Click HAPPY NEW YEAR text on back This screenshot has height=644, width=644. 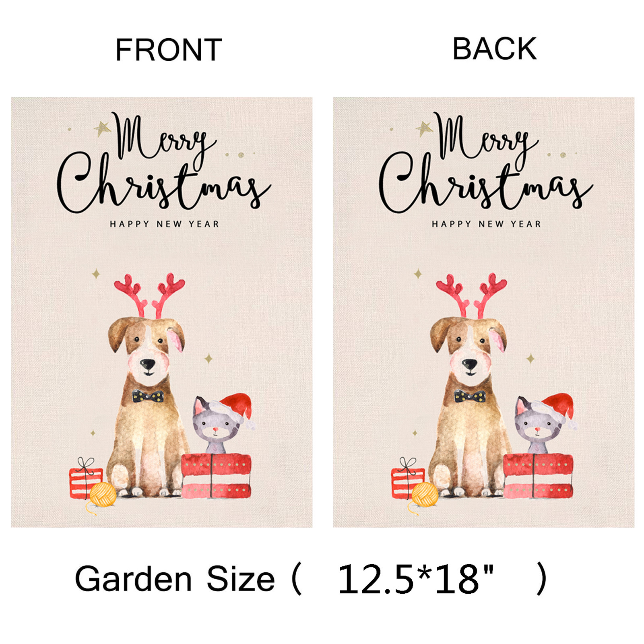pos(486,224)
